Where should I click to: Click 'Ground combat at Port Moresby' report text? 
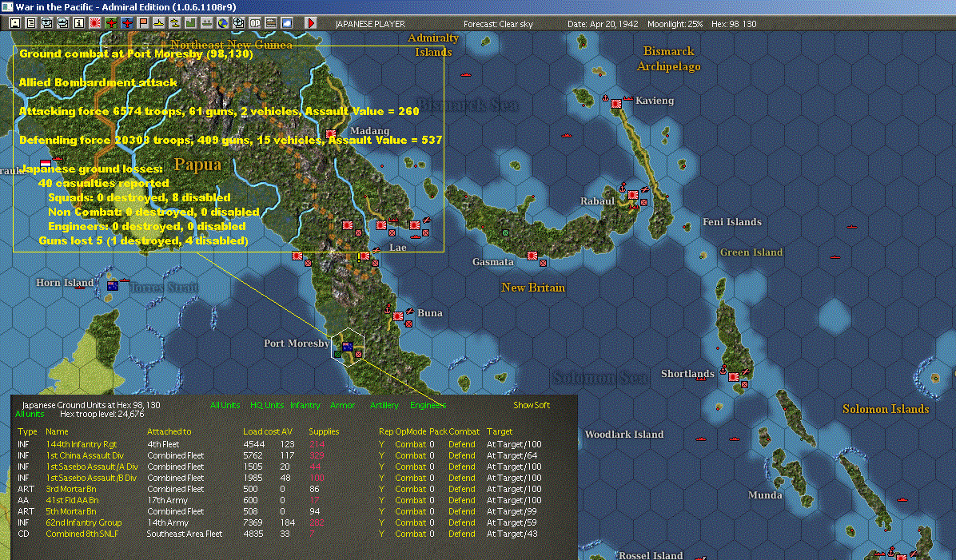136,54
